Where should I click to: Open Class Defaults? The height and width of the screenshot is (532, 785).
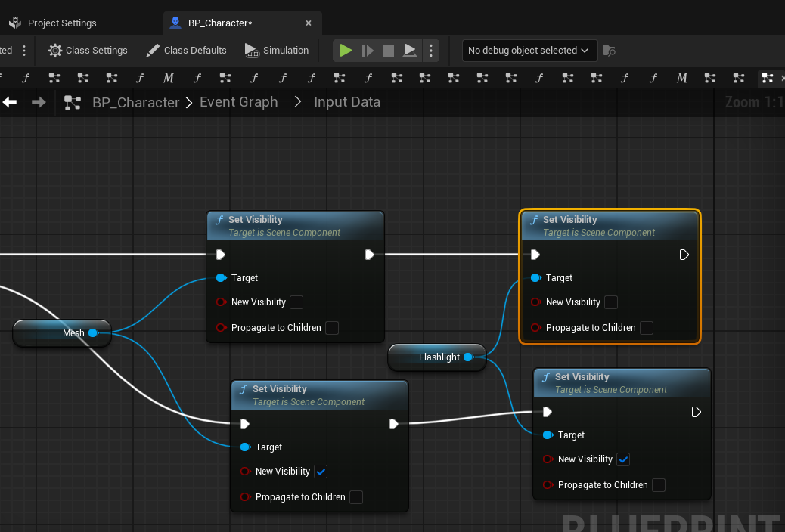(185, 51)
